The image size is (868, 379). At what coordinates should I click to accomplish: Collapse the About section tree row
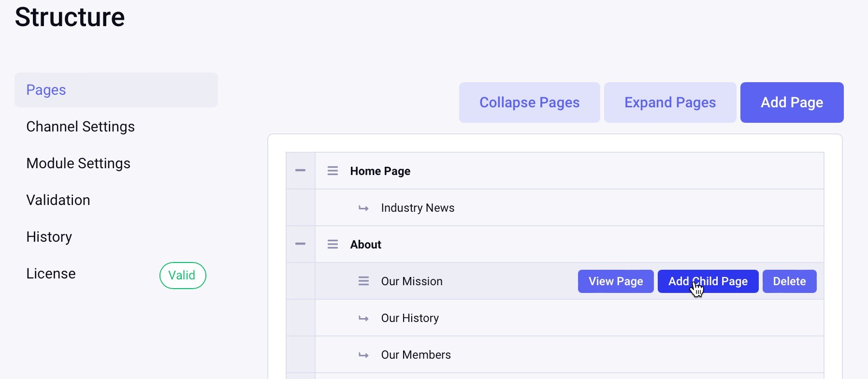tap(300, 244)
